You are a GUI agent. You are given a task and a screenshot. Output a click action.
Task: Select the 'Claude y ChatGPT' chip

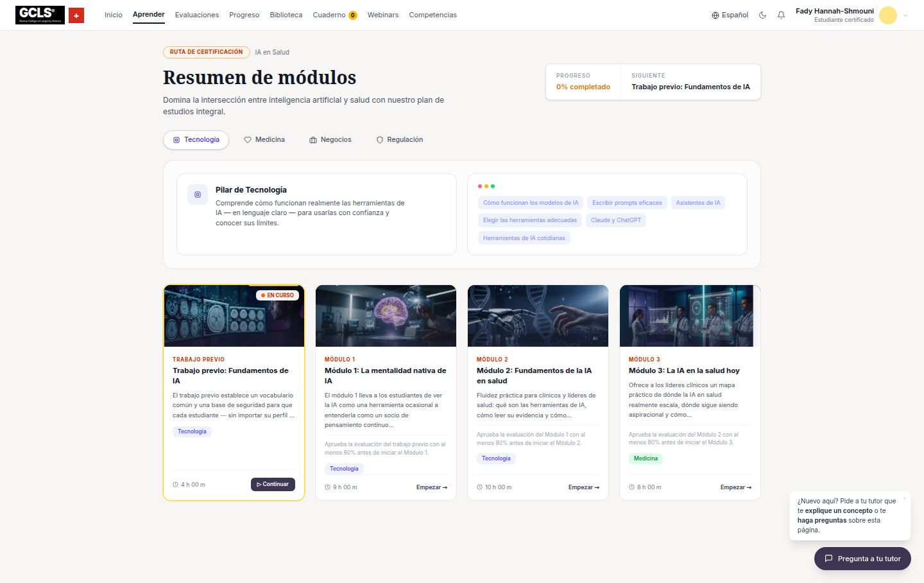(x=616, y=220)
